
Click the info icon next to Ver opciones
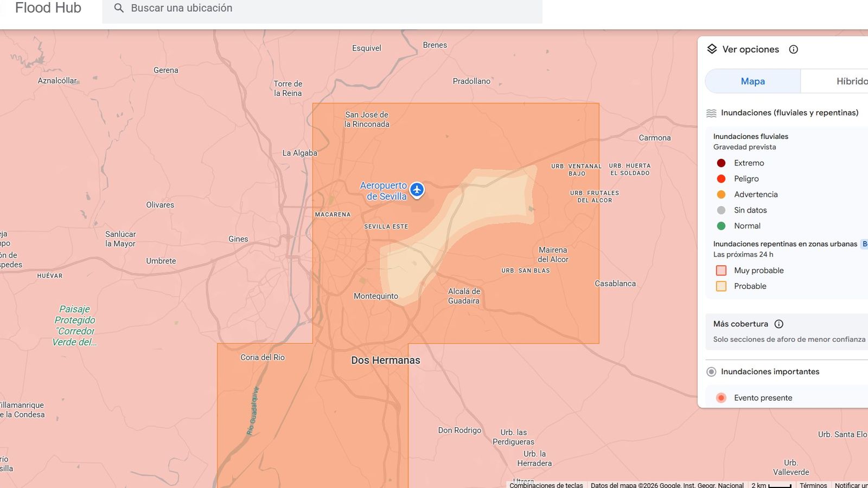coord(793,49)
